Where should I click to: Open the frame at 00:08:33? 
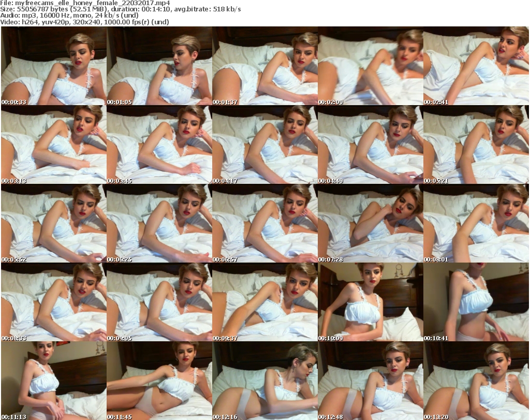[x=54, y=302]
